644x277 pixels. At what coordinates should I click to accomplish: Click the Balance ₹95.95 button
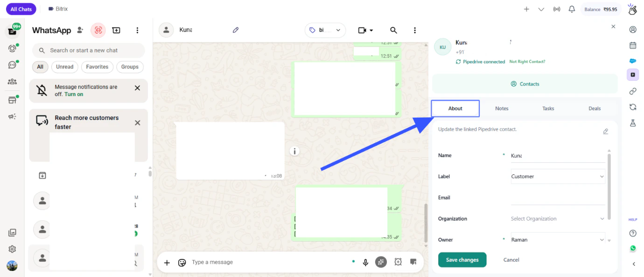pyautogui.click(x=601, y=9)
